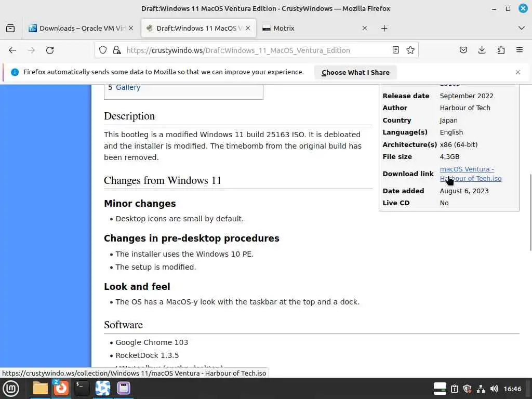Image resolution: width=532 pixels, height=399 pixels.
Task: Open the purple Motrix taskbar app
Action: click(x=124, y=388)
